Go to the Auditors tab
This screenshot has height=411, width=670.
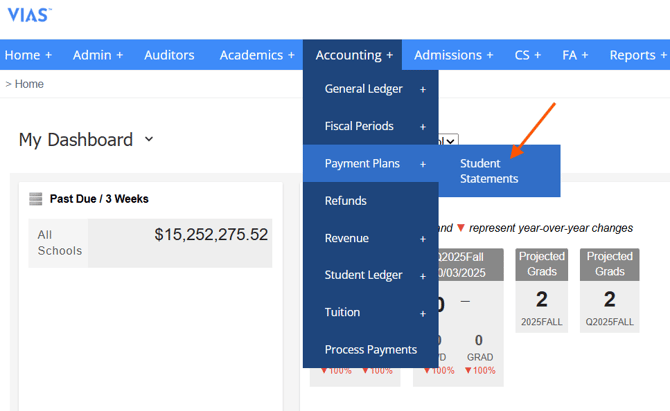click(x=169, y=55)
